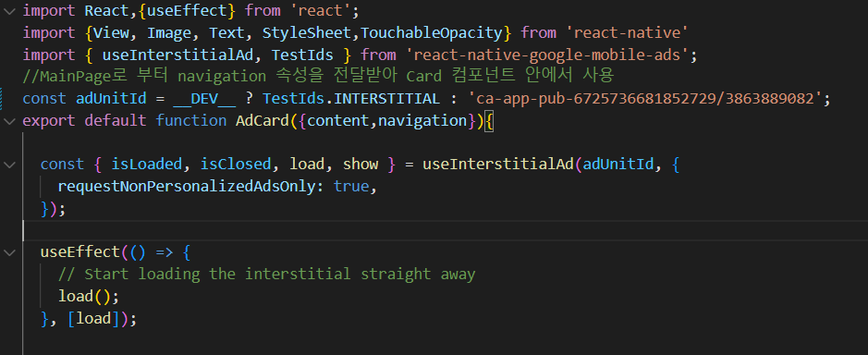The width and height of the screenshot is (868, 355).
Task: Click the function keyword
Action: coord(191,121)
